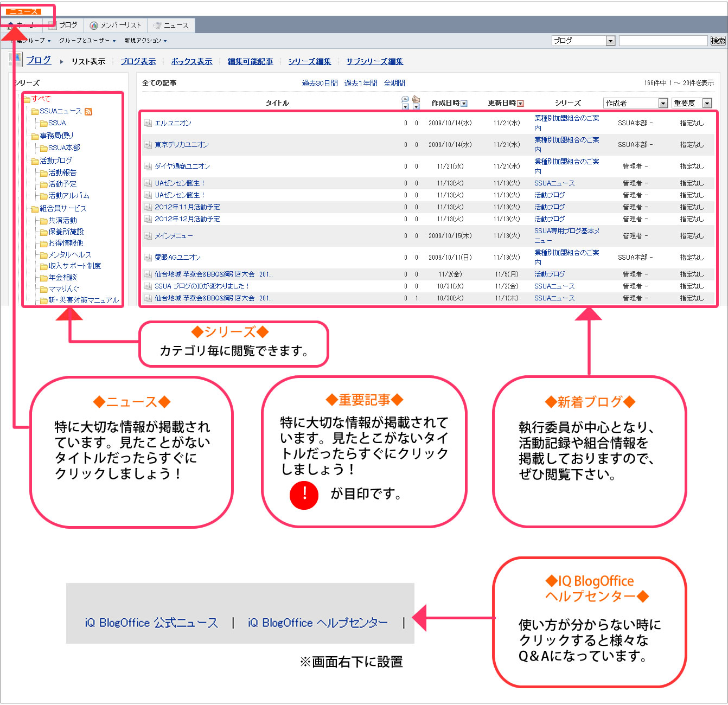
Task: Click the iQ BlogOffice 公式ニュース link
Action: pyautogui.click(x=151, y=623)
